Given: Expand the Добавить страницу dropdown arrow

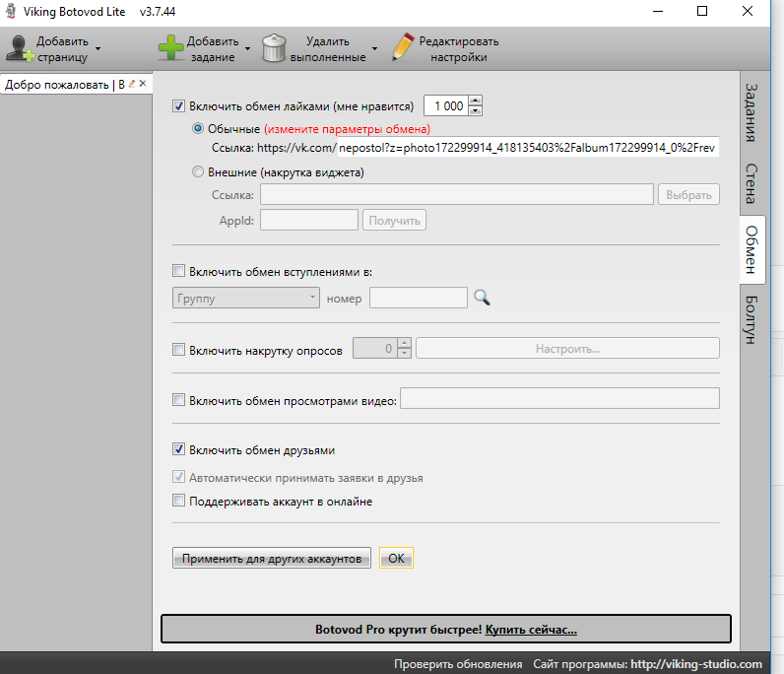Looking at the screenshot, I should tap(98, 48).
